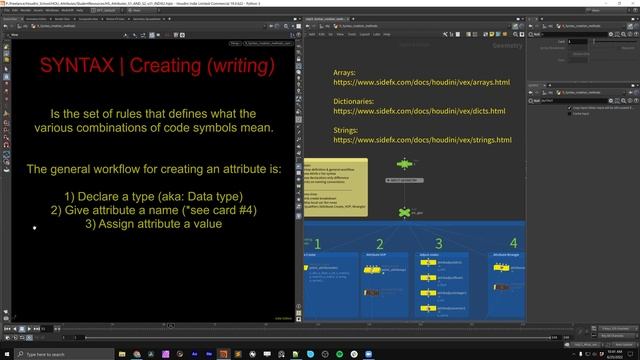Screen dimensions: 640x360
Task: Open the Windows Start menu
Action: pos(7,354)
